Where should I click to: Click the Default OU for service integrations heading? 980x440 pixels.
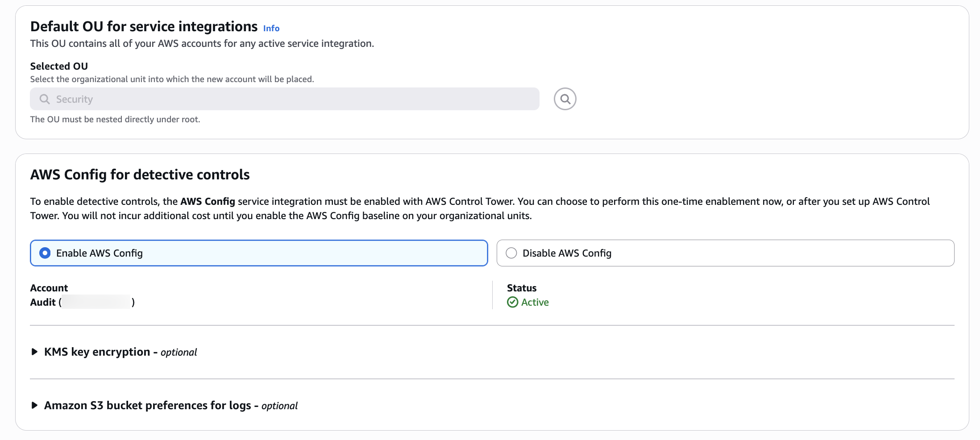click(x=142, y=26)
